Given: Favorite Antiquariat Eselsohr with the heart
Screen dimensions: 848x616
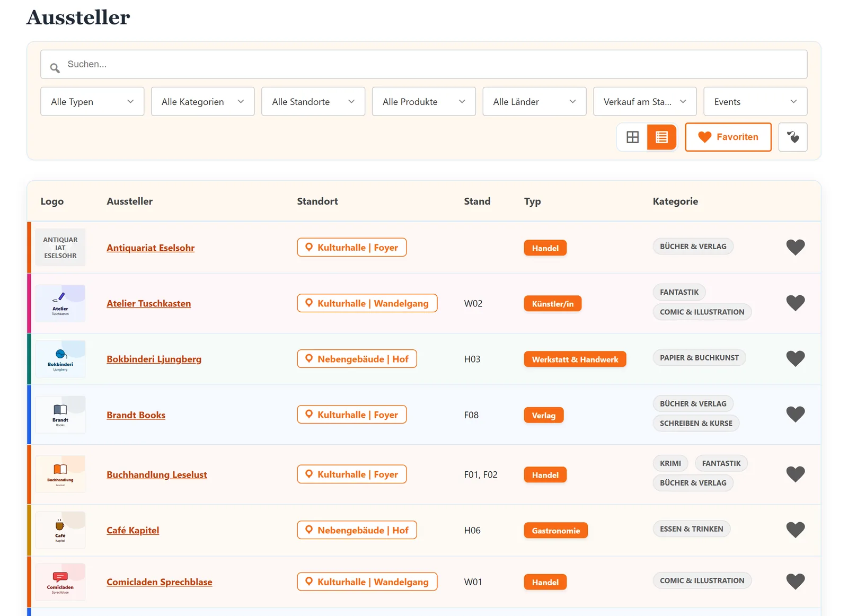Looking at the screenshot, I should point(795,247).
